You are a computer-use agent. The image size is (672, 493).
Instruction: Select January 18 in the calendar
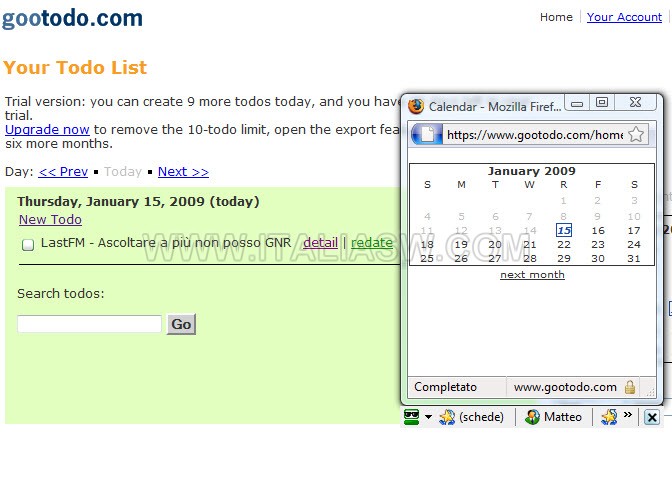[427, 244]
